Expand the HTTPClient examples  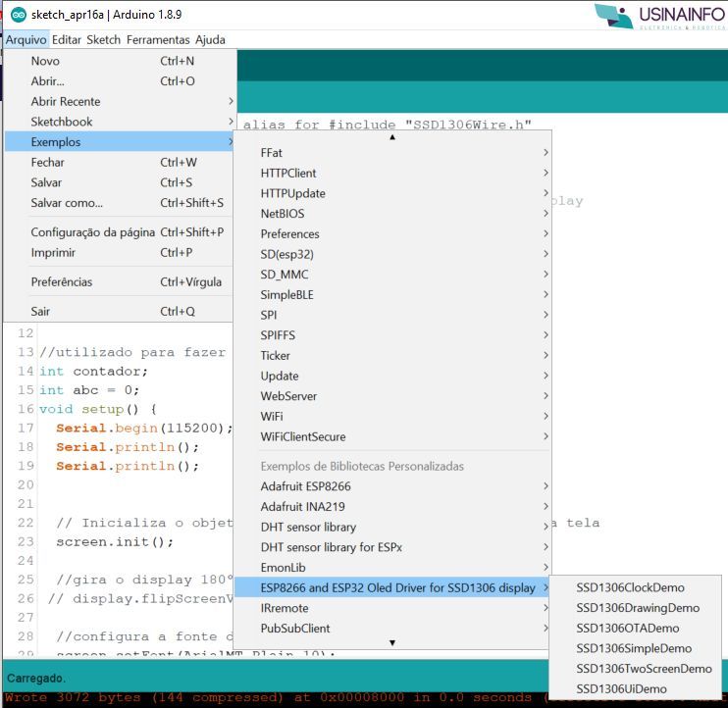[392, 173]
